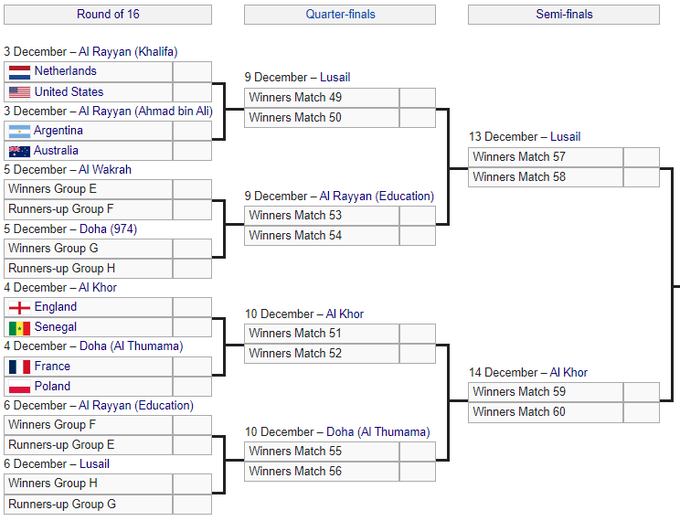This screenshot has width=680, height=521.
Task: Open Al Khor link dated 14 December
Action: click(568, 373)
